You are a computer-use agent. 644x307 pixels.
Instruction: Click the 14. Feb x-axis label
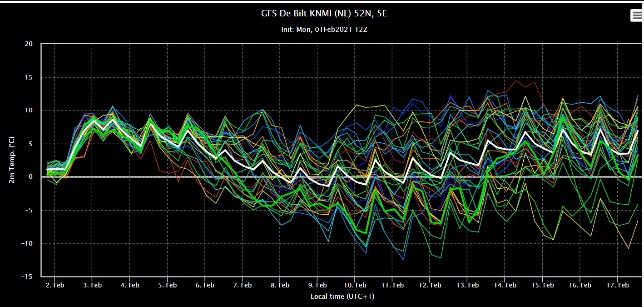[x=505, y=285]
